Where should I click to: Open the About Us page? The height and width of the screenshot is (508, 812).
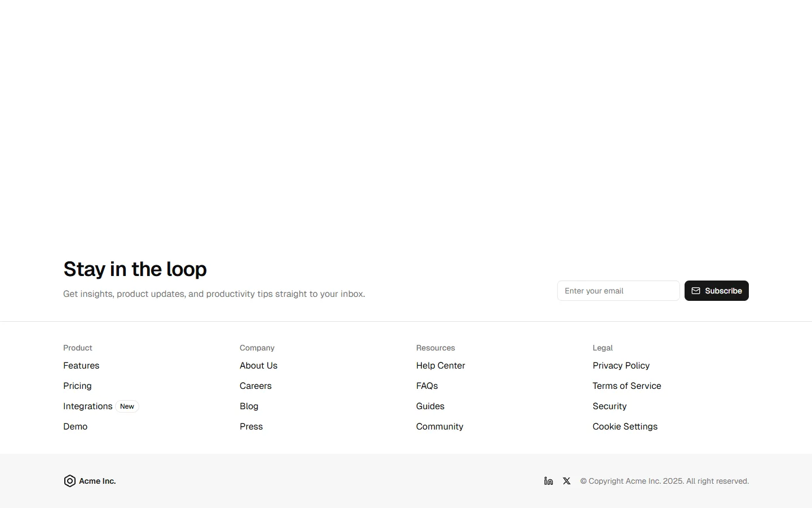[258, 365]
